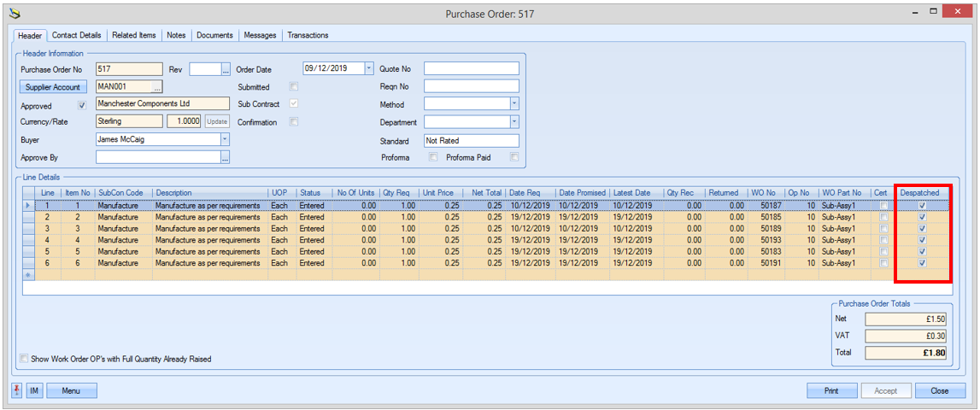Toggle the Approved checkbox
This screenshot has width=980, height=410.
click(82, 106)
